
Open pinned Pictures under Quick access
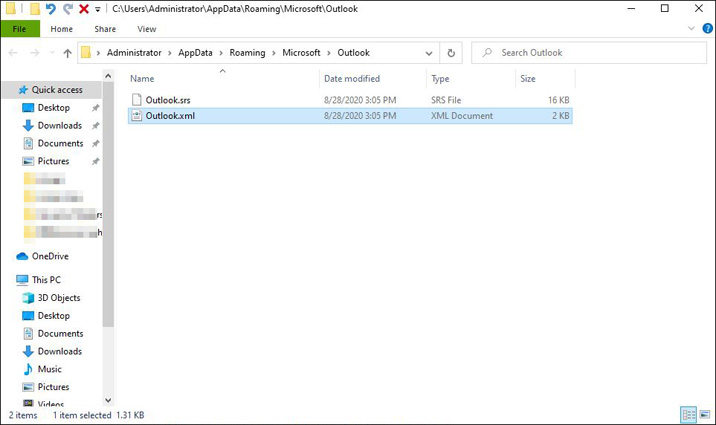pyautogui.click(x=53, y=161)
